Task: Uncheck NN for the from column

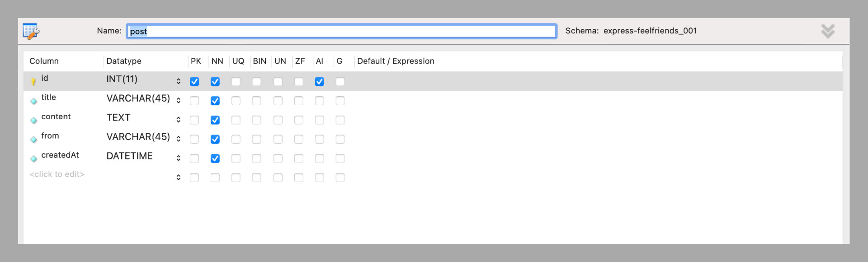Action: [x=215, y=139]
